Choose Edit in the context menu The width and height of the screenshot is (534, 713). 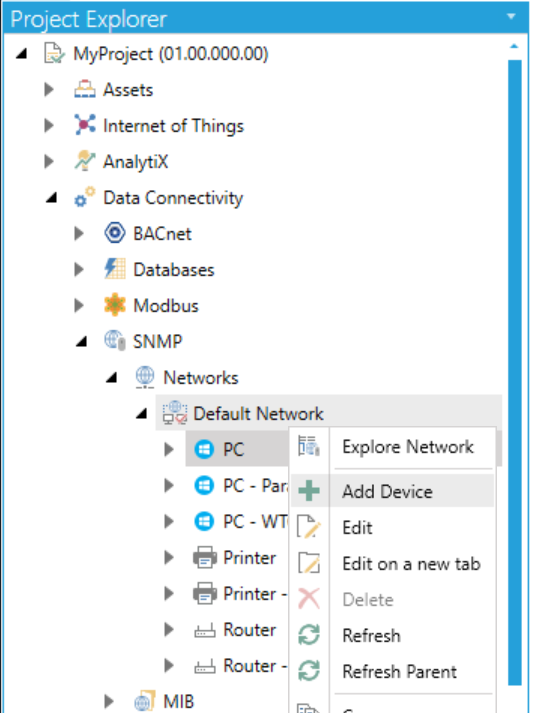pyautogui.click(x=358, y=527)
